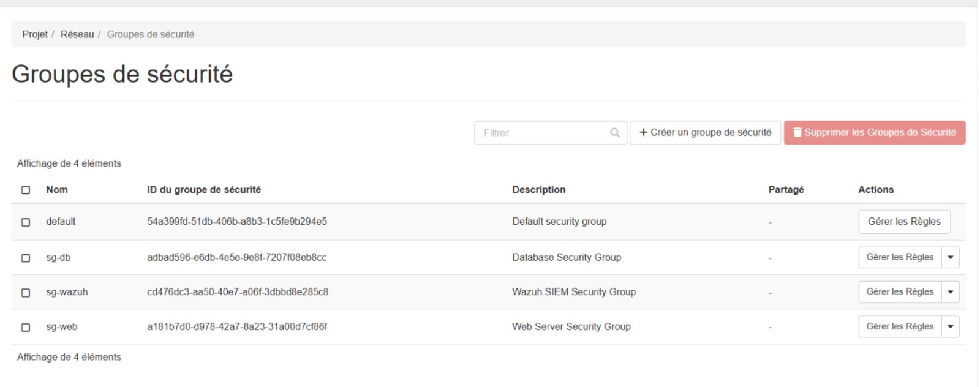
Task: Click the Partagé column header
Action: [x=786, y=190]
